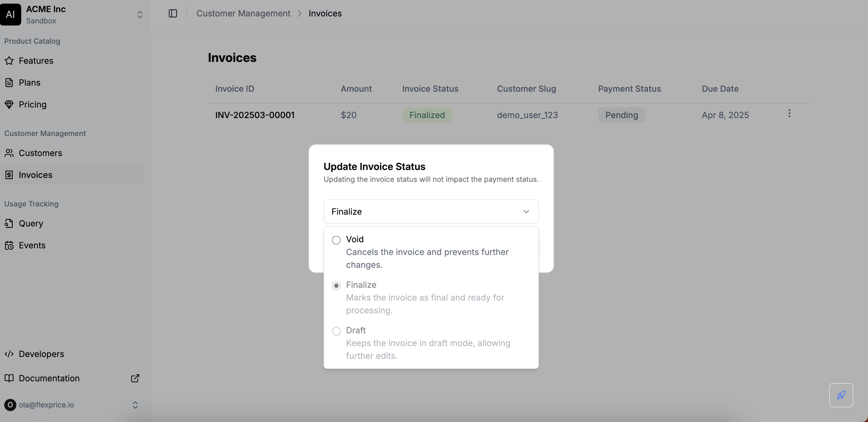Expand the ola@flexprice.io account menu
The width and height of the screenshot is (868, 422).
[x=135, y=405]
